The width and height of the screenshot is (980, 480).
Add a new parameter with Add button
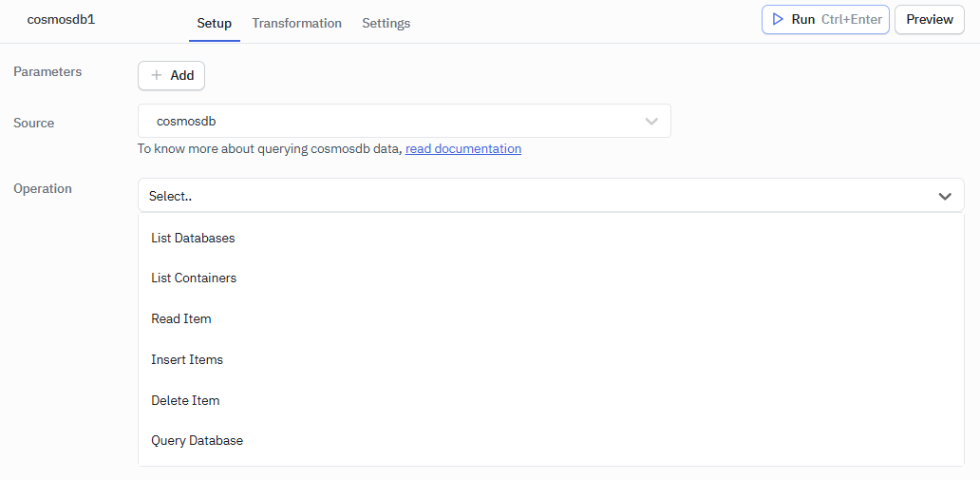(x=172, y=75)
